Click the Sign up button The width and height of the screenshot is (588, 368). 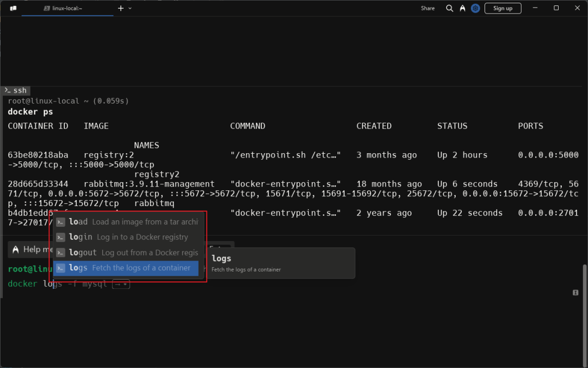point(503,8)
